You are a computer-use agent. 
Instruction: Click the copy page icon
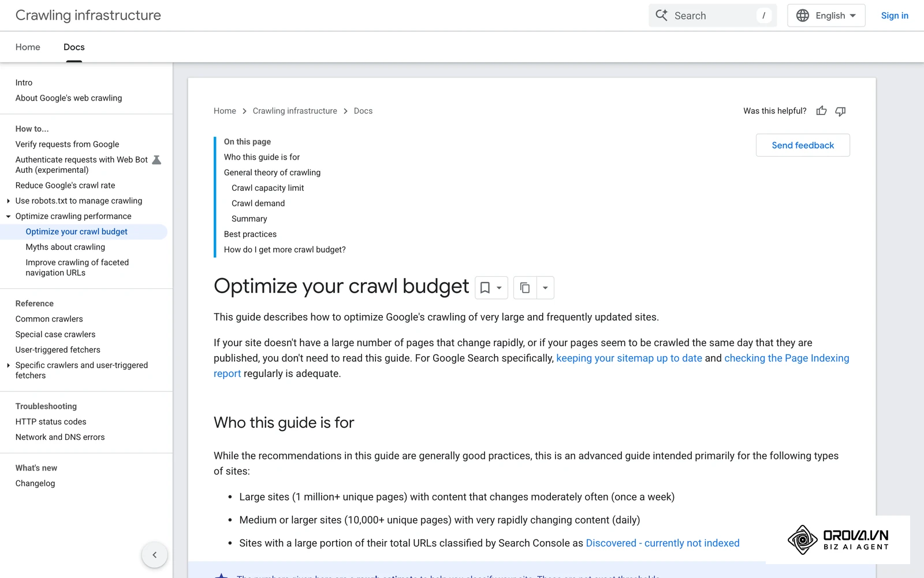point(525,287)
